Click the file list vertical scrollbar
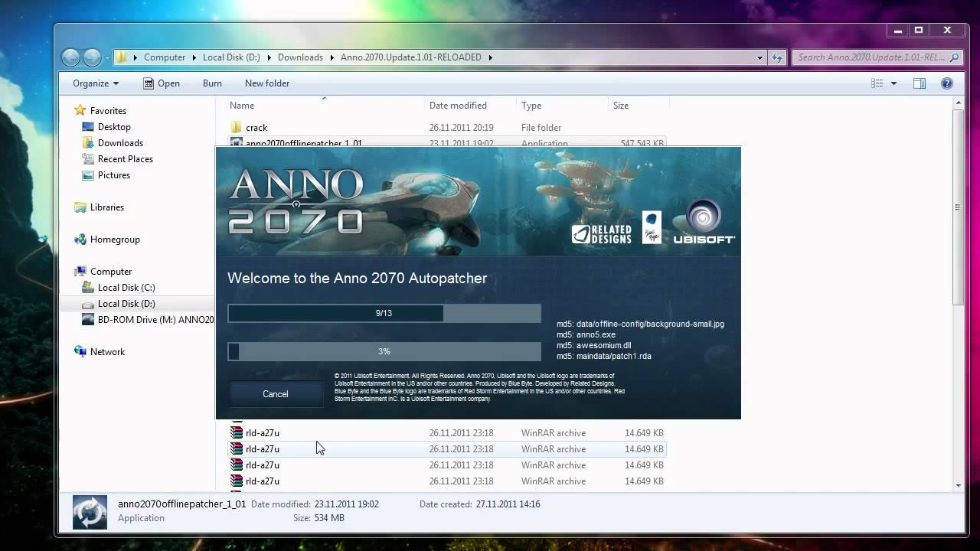980x551 pixels. pyautogui.click(x=959, y=207)
